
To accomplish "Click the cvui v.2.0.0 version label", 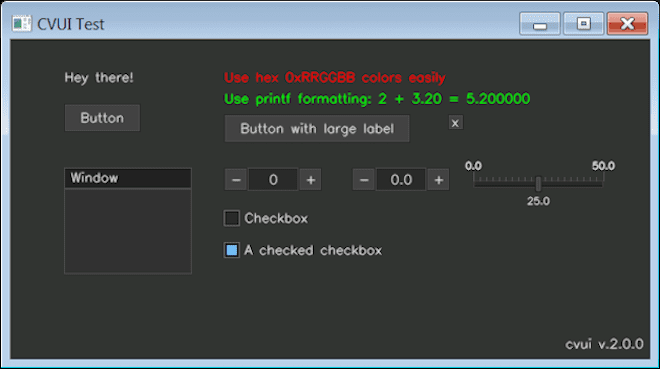I will (x=604, y=344).
